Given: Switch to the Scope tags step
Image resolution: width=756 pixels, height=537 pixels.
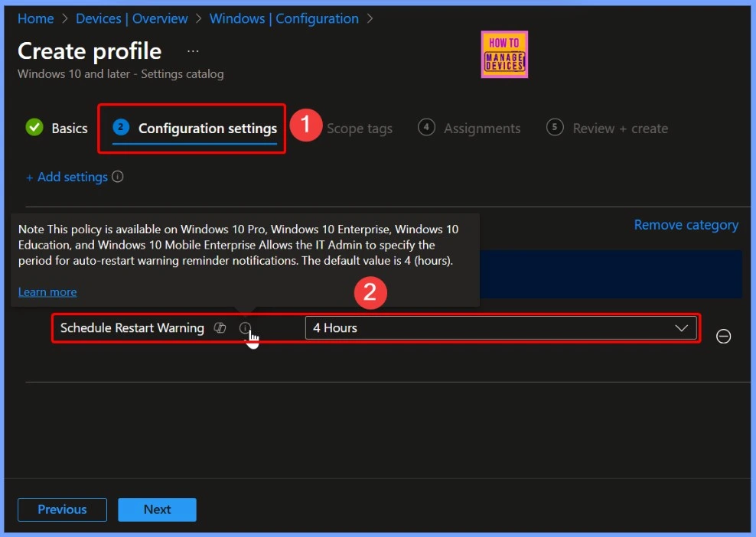Looking at the screenshot, I should tap(359, 129).
